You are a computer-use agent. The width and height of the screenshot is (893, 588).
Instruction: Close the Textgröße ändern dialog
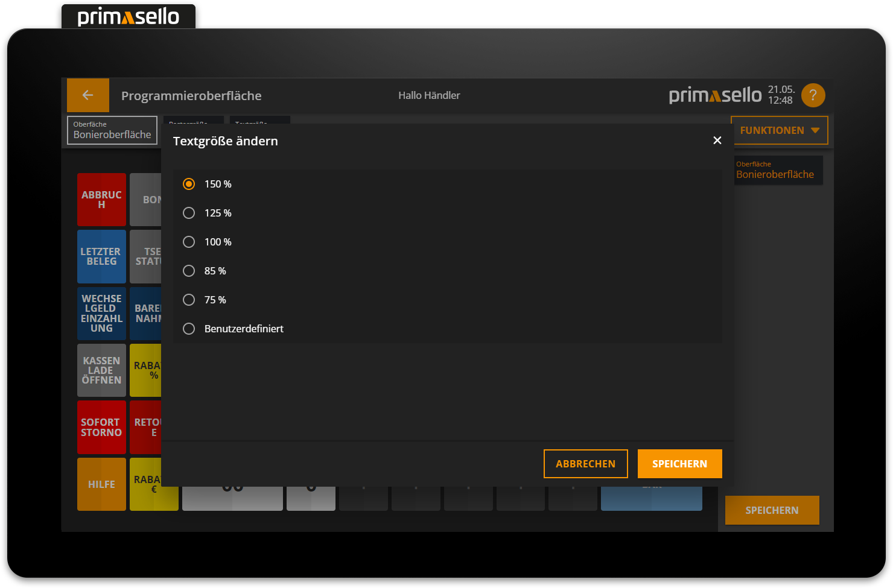click(717, 140)
